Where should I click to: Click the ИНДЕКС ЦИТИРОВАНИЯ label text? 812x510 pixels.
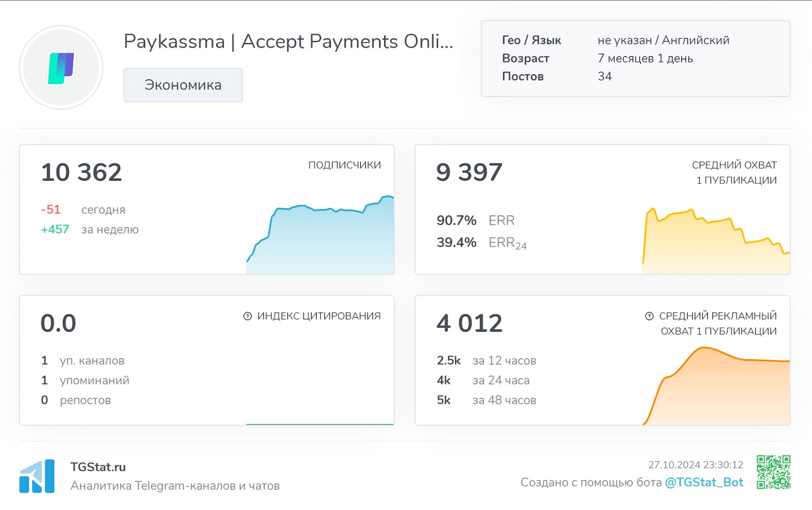pyautogui.click(x=319, y=316)
